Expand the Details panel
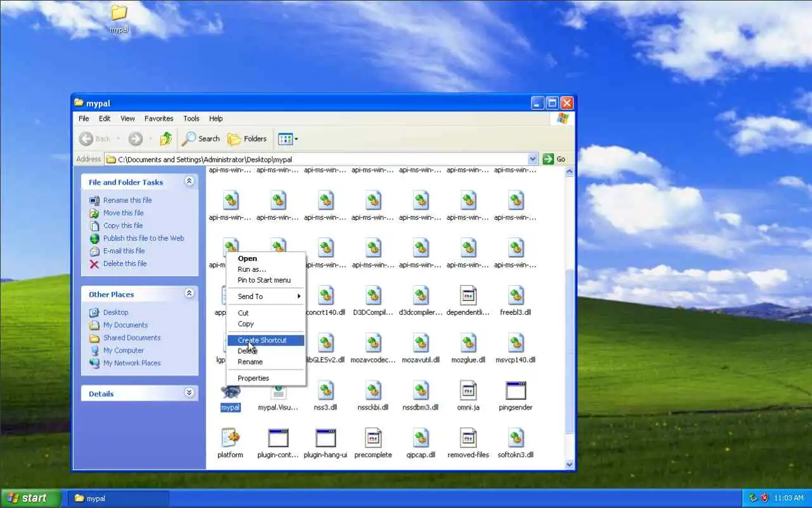The width and height of the screenshot is (812, 508). tap(189, 393)
